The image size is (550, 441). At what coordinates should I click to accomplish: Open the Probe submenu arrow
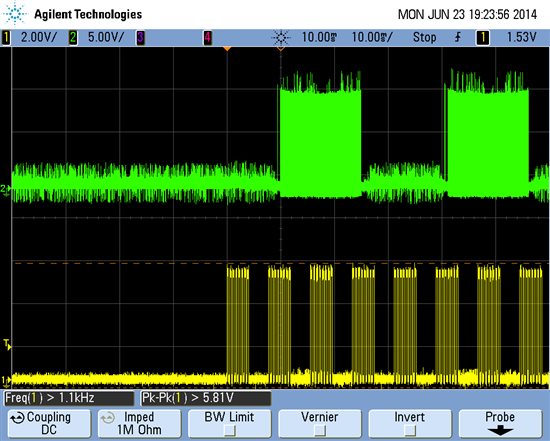click(500, 430)
